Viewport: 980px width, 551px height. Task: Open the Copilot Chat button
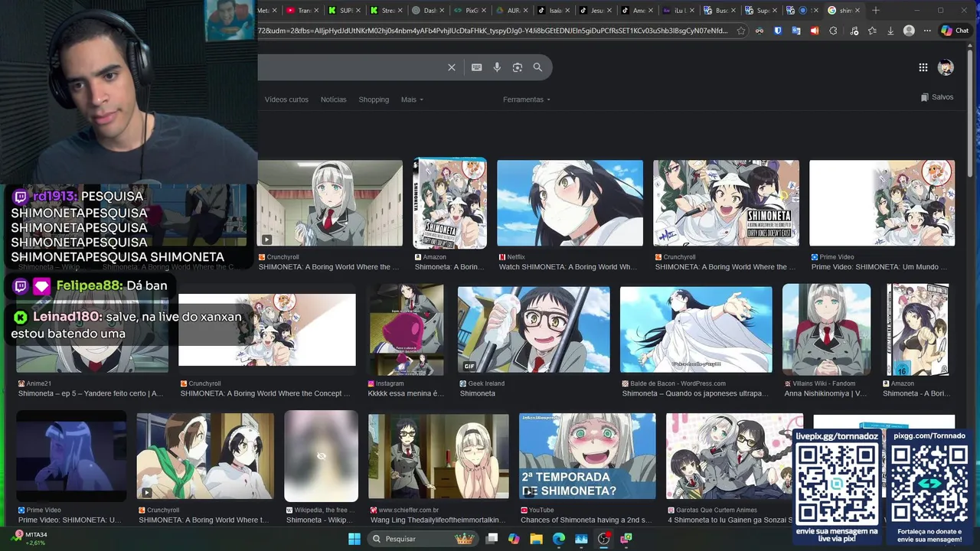click(955, 31)
